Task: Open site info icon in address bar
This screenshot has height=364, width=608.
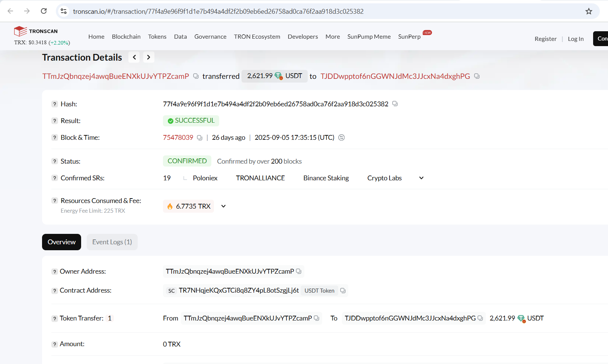Action: (x=64, y=12)
